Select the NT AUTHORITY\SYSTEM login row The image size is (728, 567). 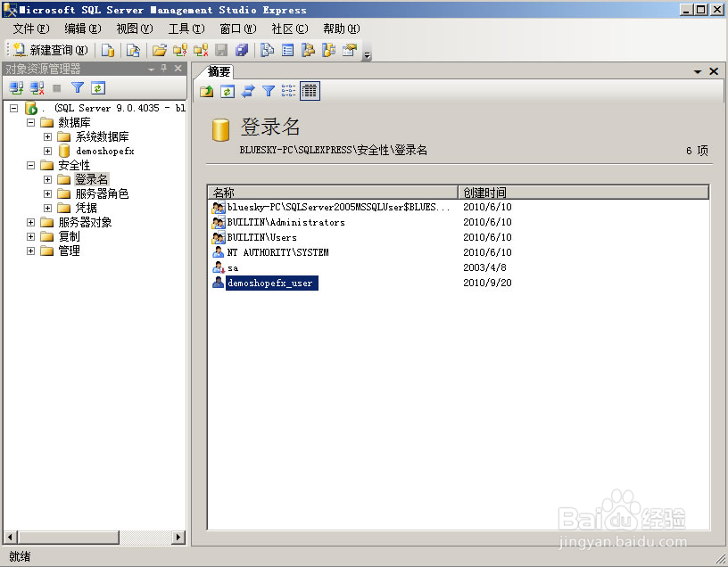(459, 252)
